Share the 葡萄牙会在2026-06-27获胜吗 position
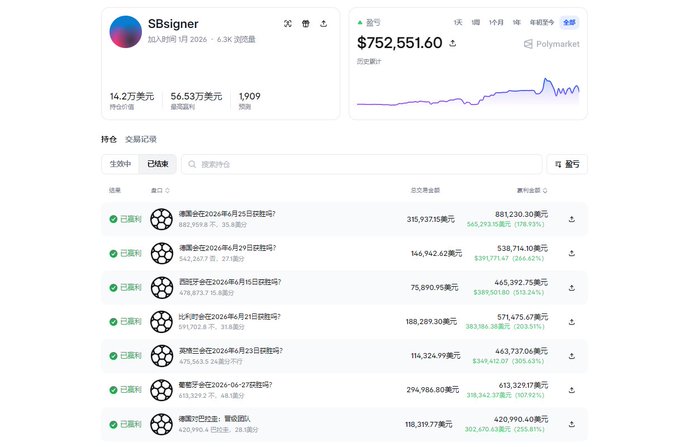 coord(572,390)
